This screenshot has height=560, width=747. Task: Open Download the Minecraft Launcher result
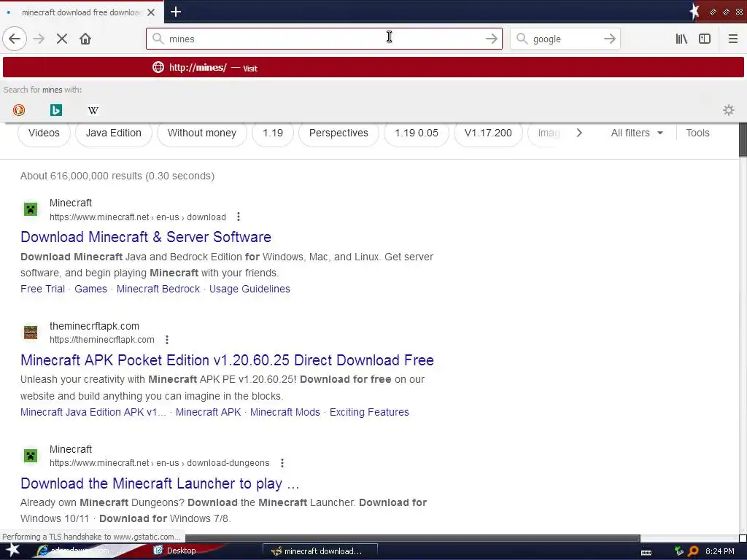coord(160,483)
